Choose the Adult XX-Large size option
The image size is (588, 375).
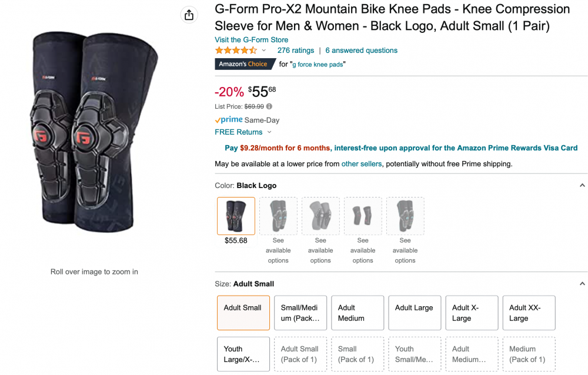[x=529, y=313]
